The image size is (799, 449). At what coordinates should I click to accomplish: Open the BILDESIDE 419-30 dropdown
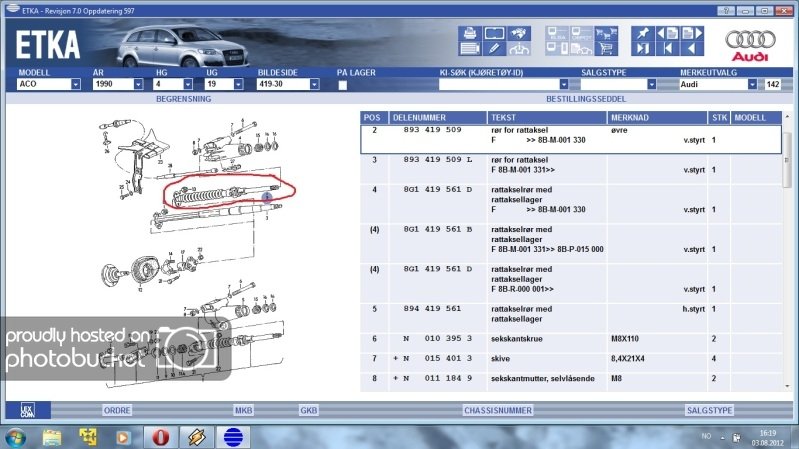pyautogui.click(x=323, y=85)
